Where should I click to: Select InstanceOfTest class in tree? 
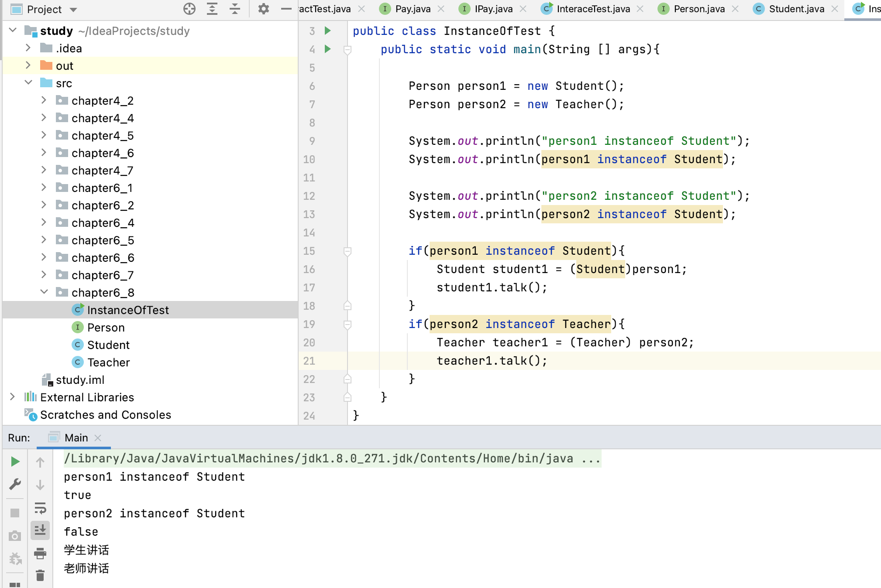coord(150,310)
